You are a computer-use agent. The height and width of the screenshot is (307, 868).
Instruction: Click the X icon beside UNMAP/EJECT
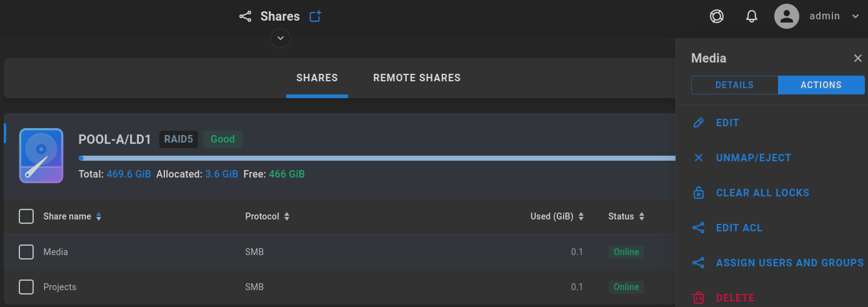click(699, 158)
